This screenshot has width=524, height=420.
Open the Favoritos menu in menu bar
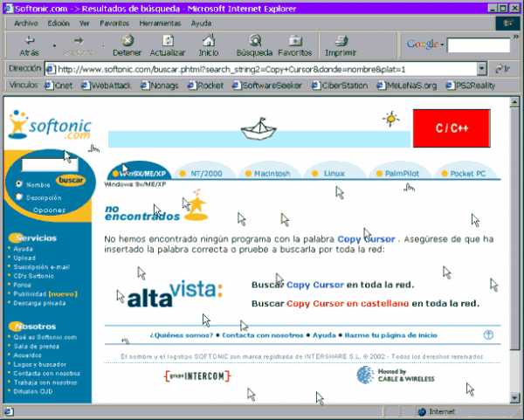point(114,23)
